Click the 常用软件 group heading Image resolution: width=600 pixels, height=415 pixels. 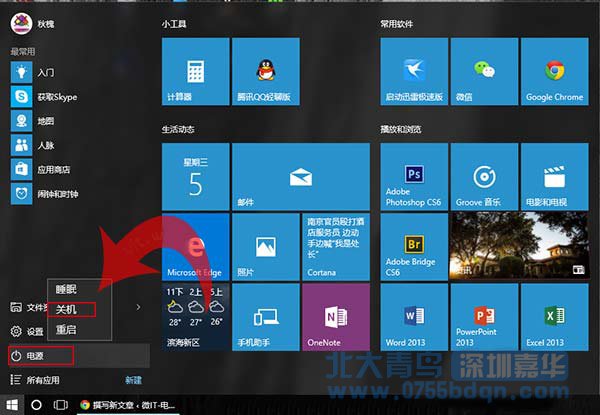pos(397,24)
